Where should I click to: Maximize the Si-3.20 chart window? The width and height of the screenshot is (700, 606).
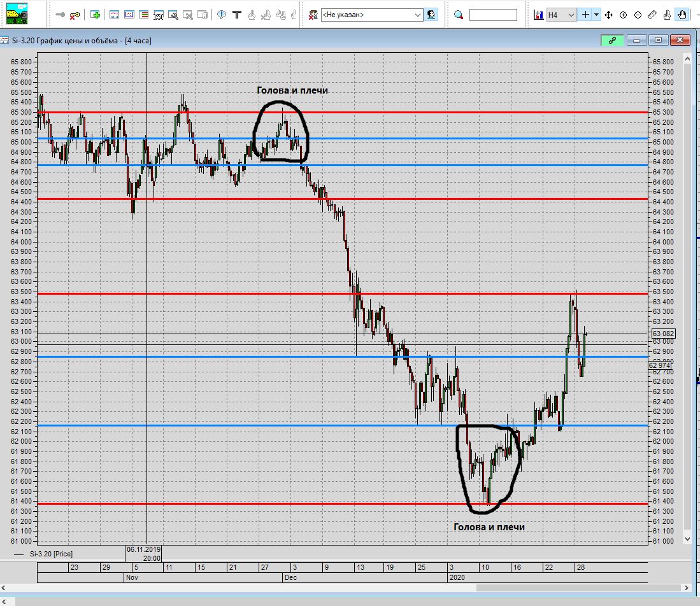tap(658, 40)
